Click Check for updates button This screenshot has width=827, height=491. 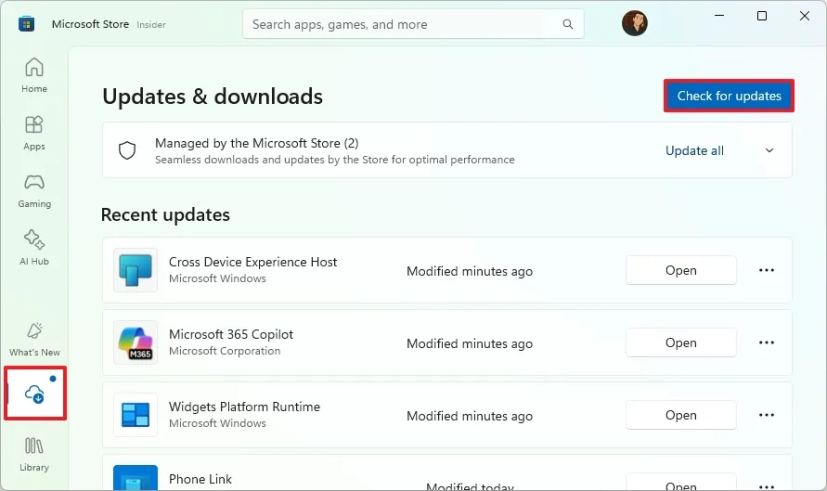point(729,95)
